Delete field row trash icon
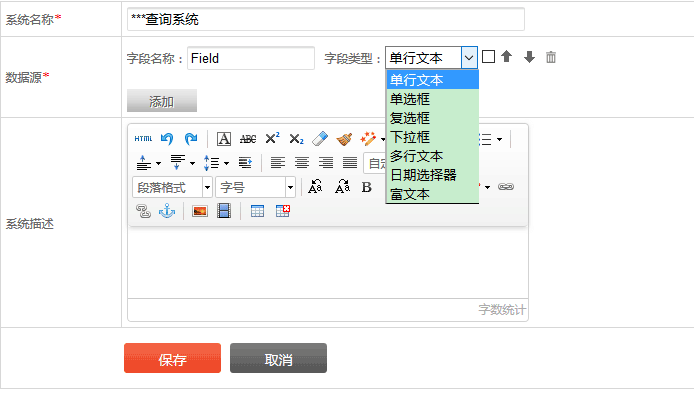Screen dimensions: 694x393 click(551, 57)
